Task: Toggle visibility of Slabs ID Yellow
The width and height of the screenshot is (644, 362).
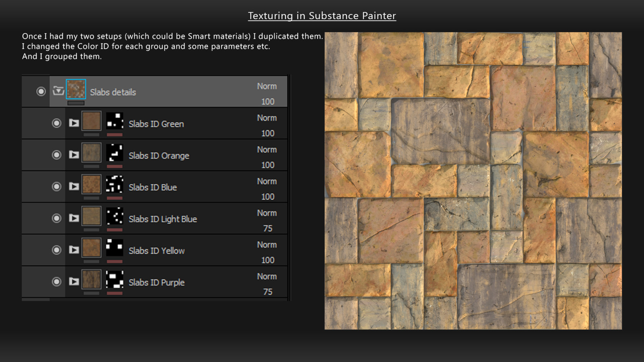Action: point(57,250)
